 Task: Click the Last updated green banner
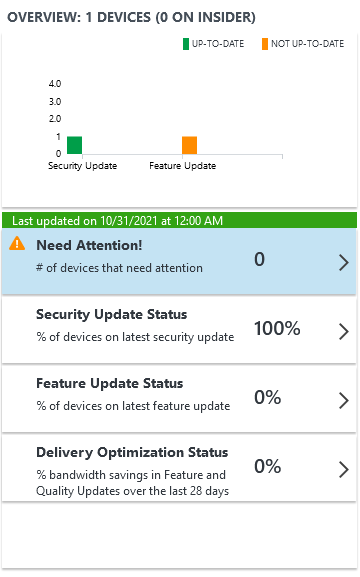click(x=179, y=220)
